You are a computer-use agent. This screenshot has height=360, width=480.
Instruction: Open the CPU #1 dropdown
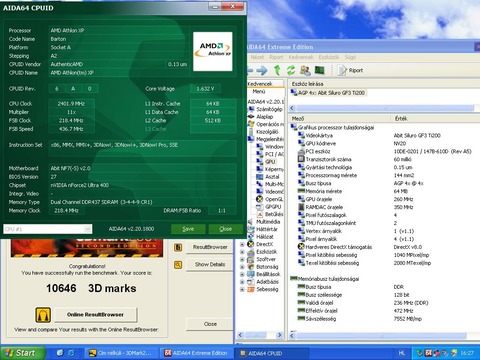click(88, 229)
